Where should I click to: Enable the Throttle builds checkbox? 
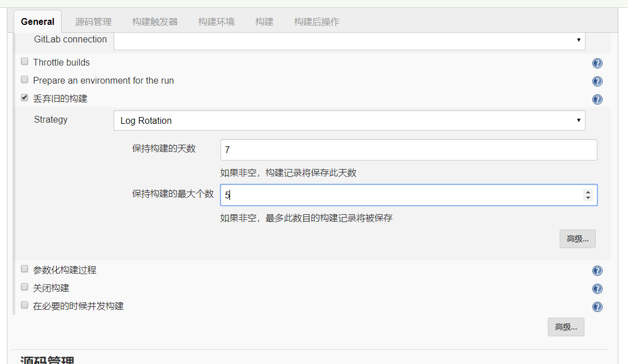click(24, 61)
